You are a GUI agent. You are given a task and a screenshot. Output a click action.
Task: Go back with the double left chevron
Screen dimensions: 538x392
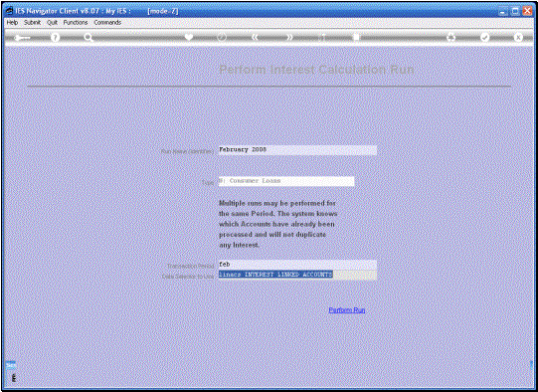pos(255,37)
